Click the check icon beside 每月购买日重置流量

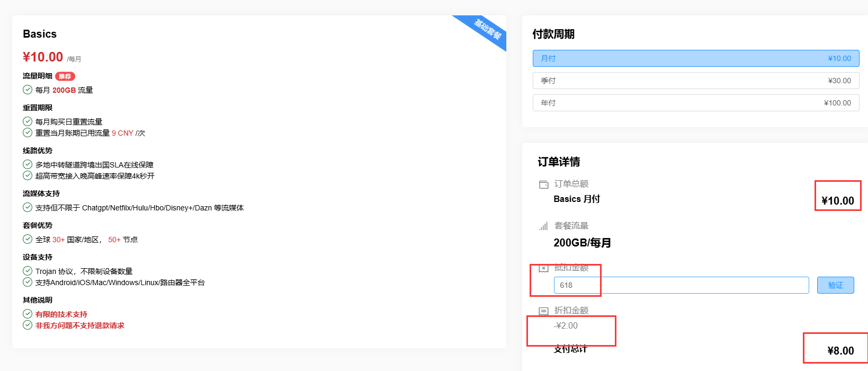[28, 122]
